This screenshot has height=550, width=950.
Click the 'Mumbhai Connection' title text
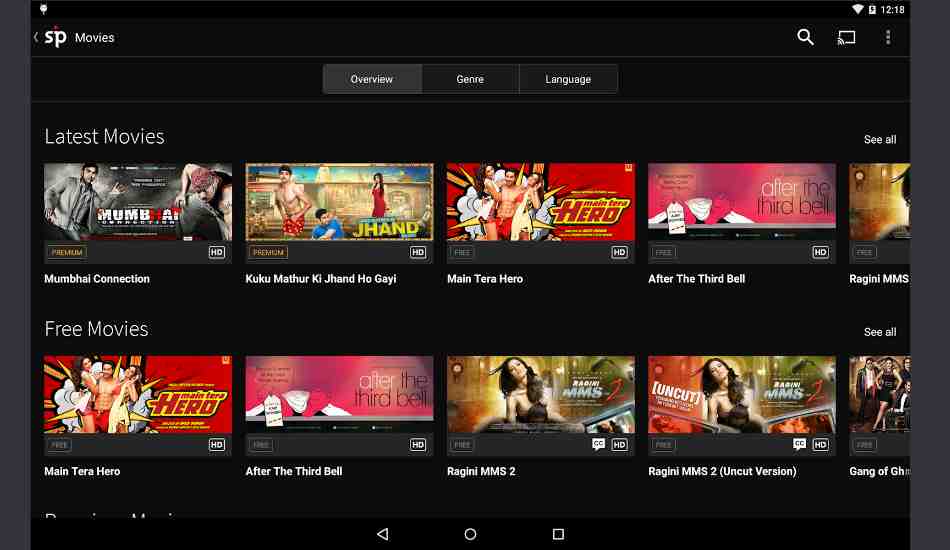(x=97, y=279)
